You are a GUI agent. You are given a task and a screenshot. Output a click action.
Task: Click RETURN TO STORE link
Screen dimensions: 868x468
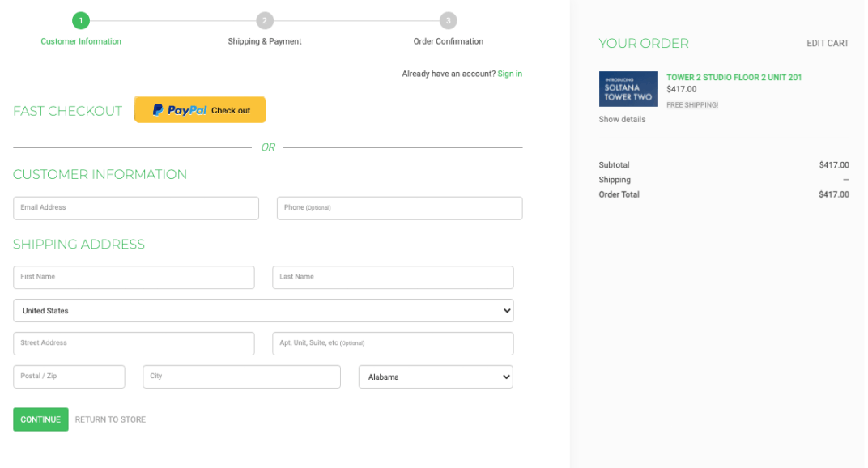coord(110,419)
